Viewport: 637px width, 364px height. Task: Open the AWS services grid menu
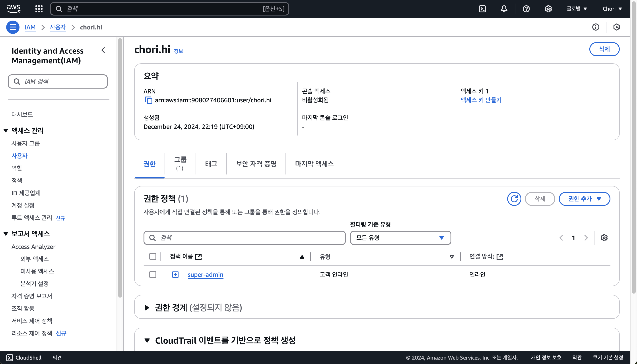pyautogui.click(x=39, y=9)
